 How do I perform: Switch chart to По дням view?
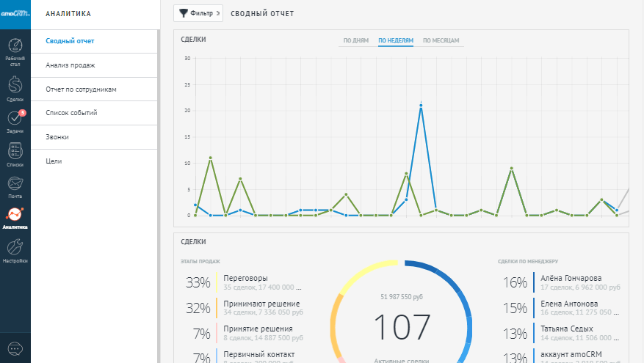[x=355, y=40]
